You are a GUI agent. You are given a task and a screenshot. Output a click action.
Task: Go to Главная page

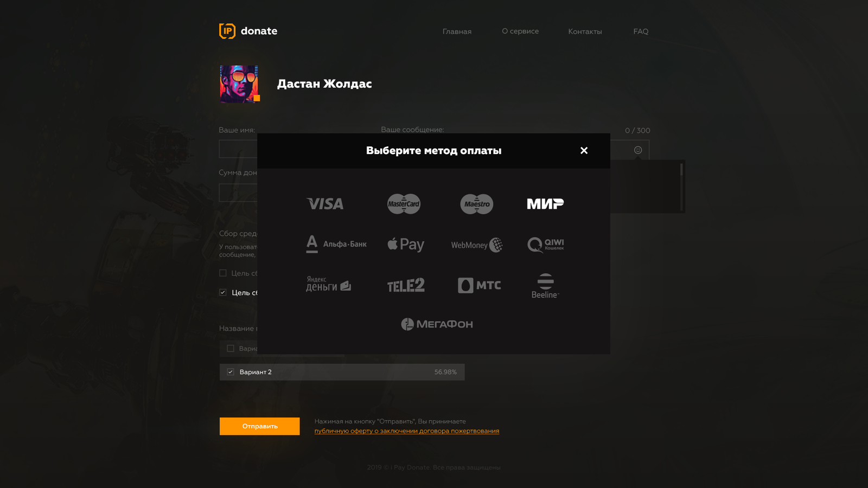pos(457,31)
